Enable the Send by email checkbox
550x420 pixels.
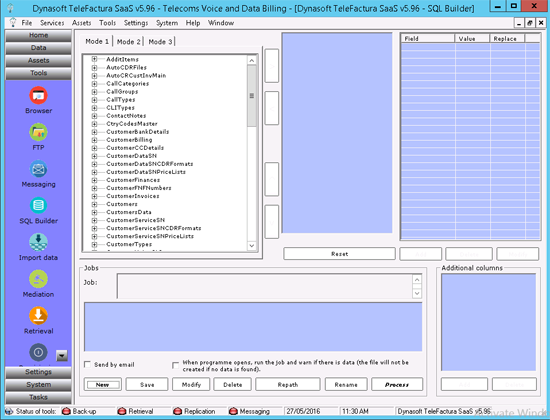[x=87, y=364]
